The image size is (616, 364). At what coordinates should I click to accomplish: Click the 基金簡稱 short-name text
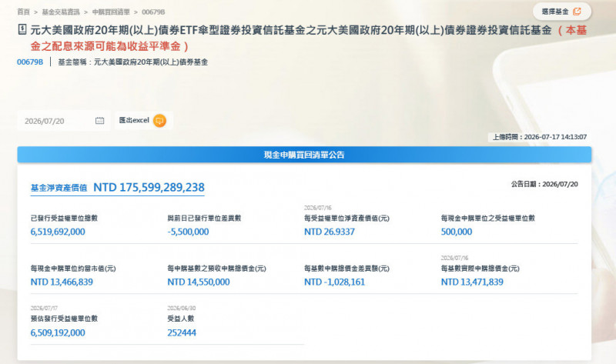pos(132,62)
